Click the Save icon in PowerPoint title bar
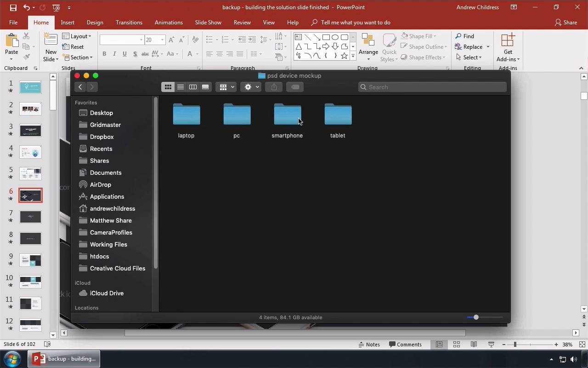Screen dimensions: 588x368 [13, 7]
